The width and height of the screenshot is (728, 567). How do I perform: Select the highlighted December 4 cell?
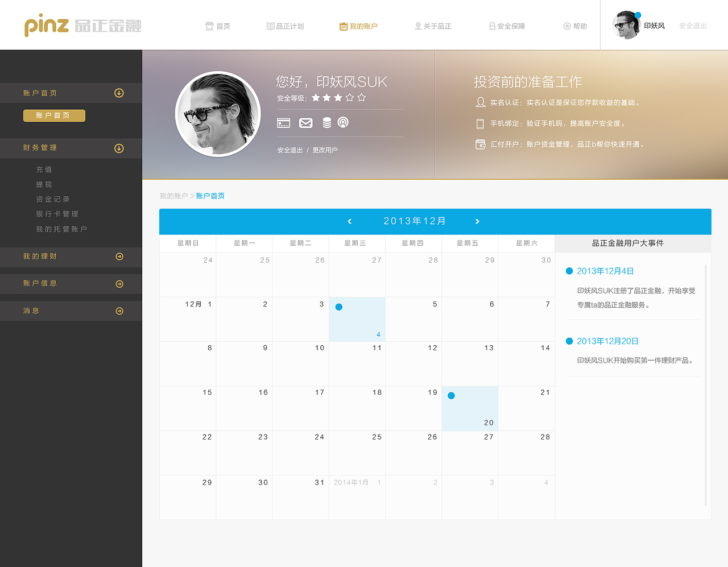357,319
